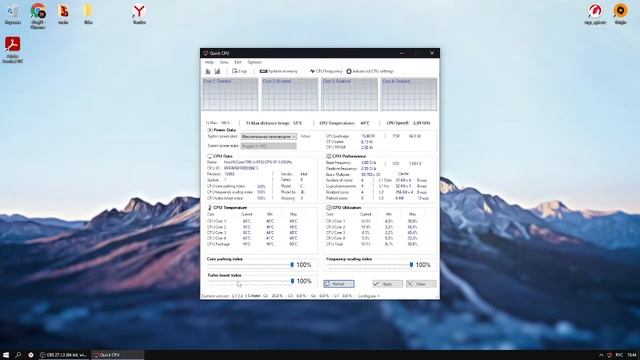This screenshot has width=640, height=360.
Task: Click the first bar chart toolbar icon
Action: (x=208, y=71)
